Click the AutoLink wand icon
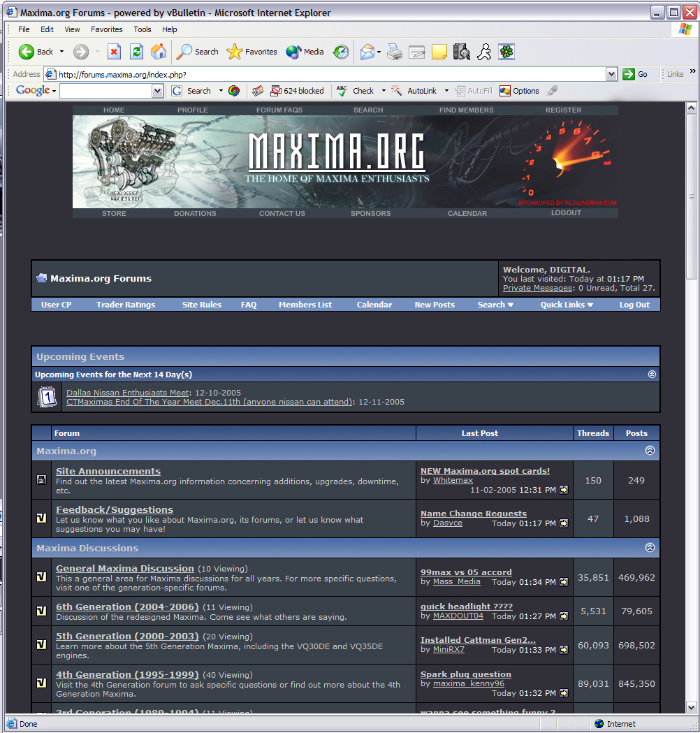Screen dimensions: 700x733 (397, 91)
